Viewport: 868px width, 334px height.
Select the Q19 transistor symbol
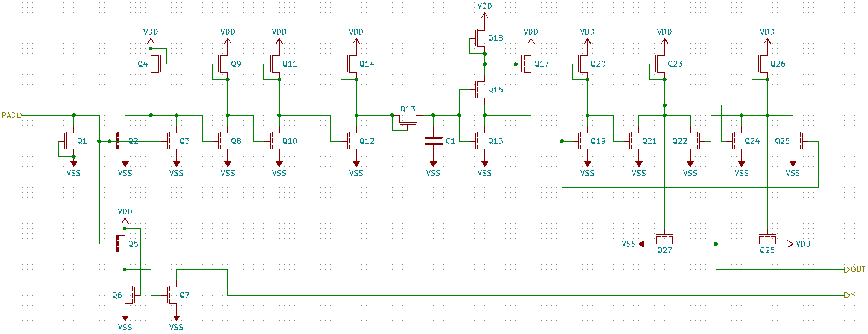point(583,141)
